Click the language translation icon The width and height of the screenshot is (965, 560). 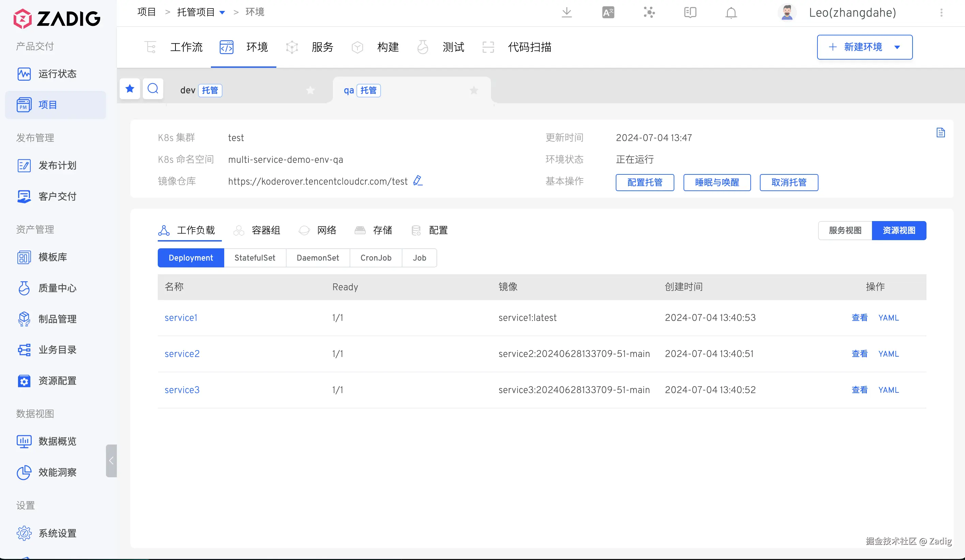point(608,13)
